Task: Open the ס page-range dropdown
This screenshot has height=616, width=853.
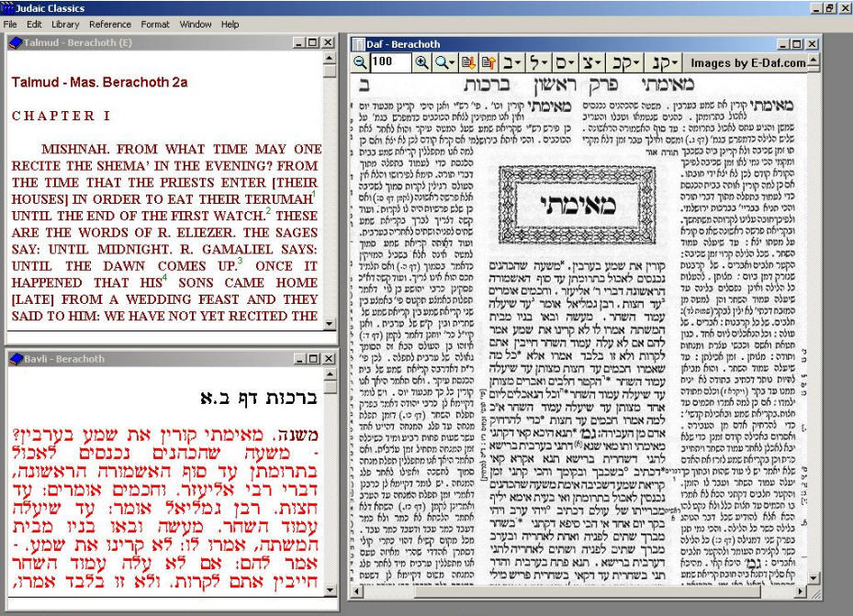Action: [564, 62]
